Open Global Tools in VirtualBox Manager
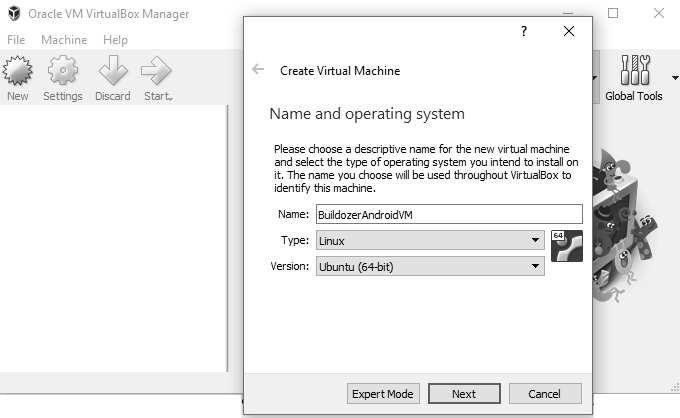Screen dimensions: 680x418 point(634,78)
